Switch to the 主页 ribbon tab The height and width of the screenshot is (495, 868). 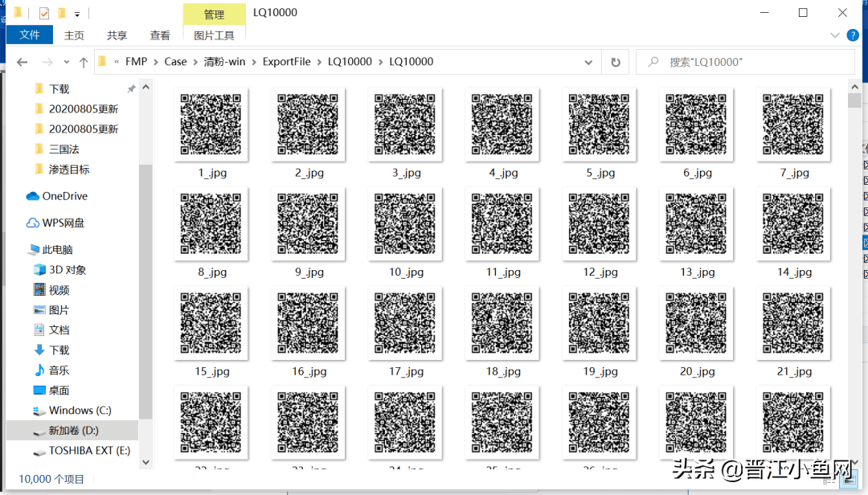[x=74, y=35]
